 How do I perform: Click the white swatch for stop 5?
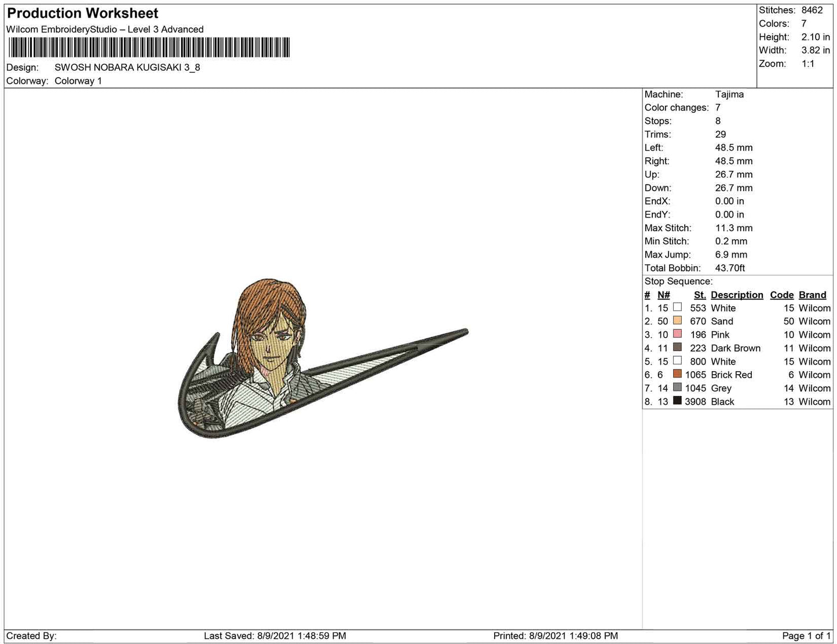pos(677,361)
